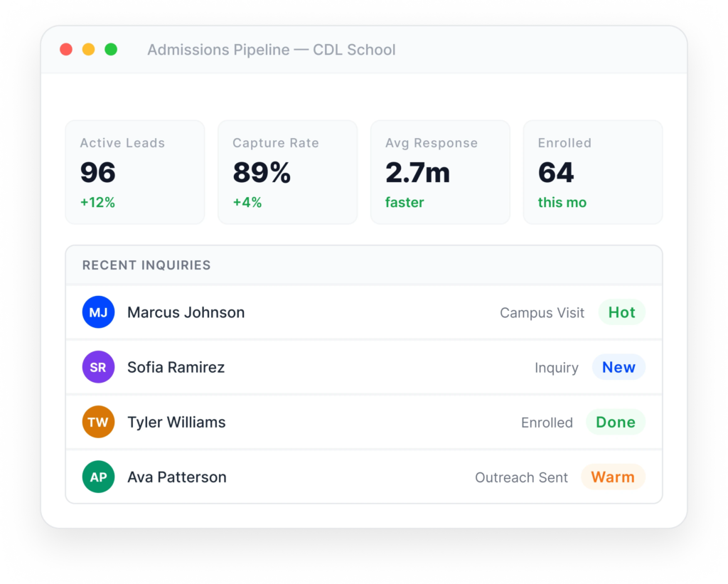The width and height of the screenshot is (728, 584).
Task: Click the Admissions Pipeline window title
Action: 271,49
